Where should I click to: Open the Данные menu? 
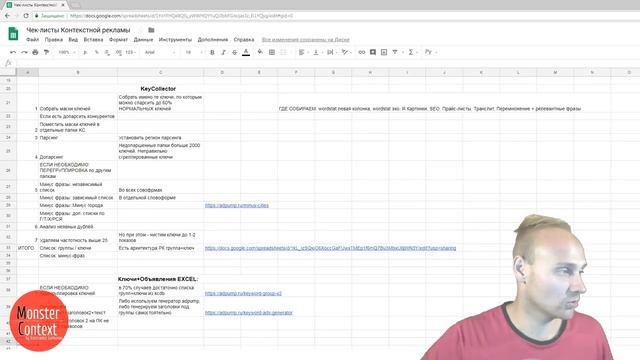143,40
